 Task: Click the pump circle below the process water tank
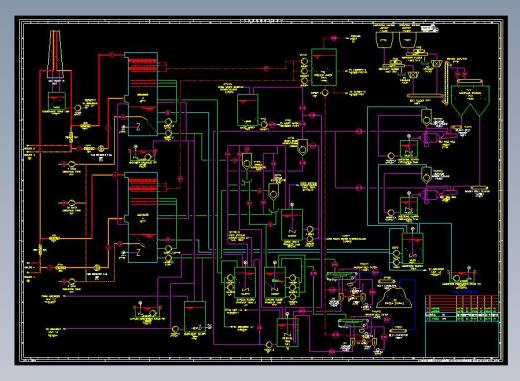pos(324,92)
